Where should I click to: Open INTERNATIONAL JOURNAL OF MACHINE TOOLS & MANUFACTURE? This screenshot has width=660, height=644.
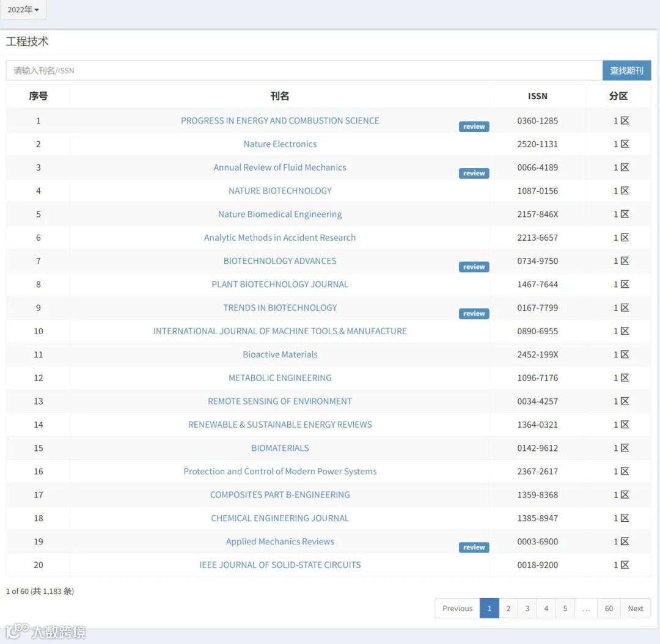[x=280, y=331]
